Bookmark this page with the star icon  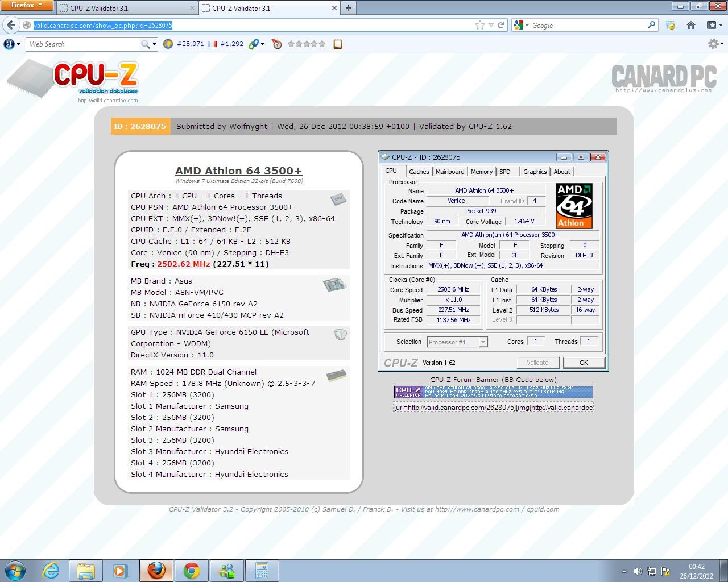480,25
